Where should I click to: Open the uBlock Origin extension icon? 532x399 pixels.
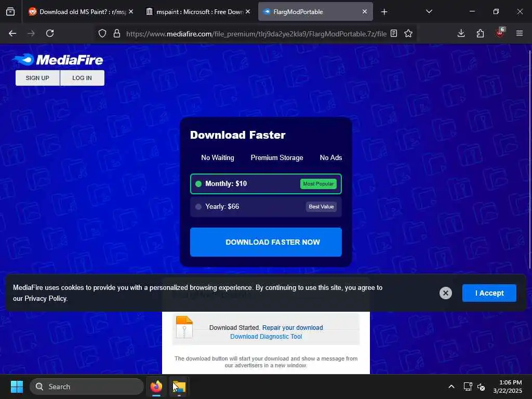[x=500, y=33]
